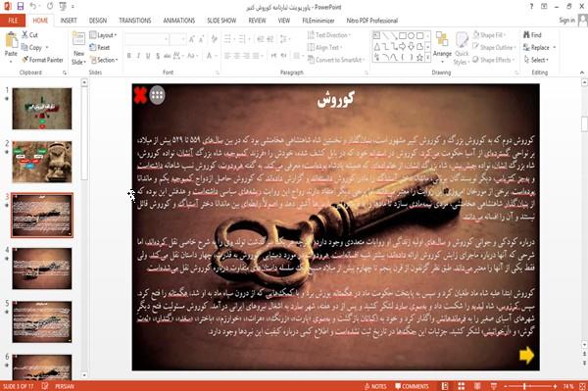Click Convert to SmartArt

coord(335,60)
